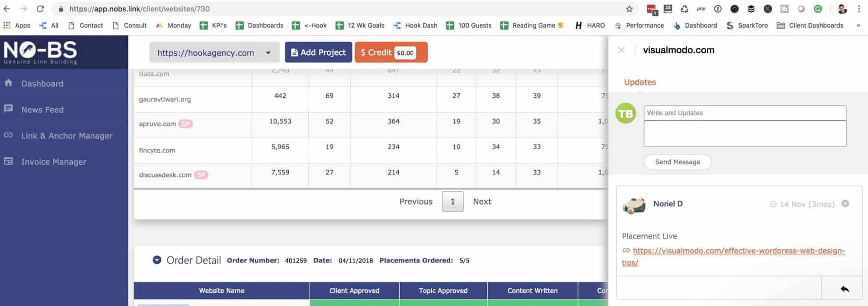Go back with browser back arrow
Viewport: 868px width, 306px height.
(7, 9)
